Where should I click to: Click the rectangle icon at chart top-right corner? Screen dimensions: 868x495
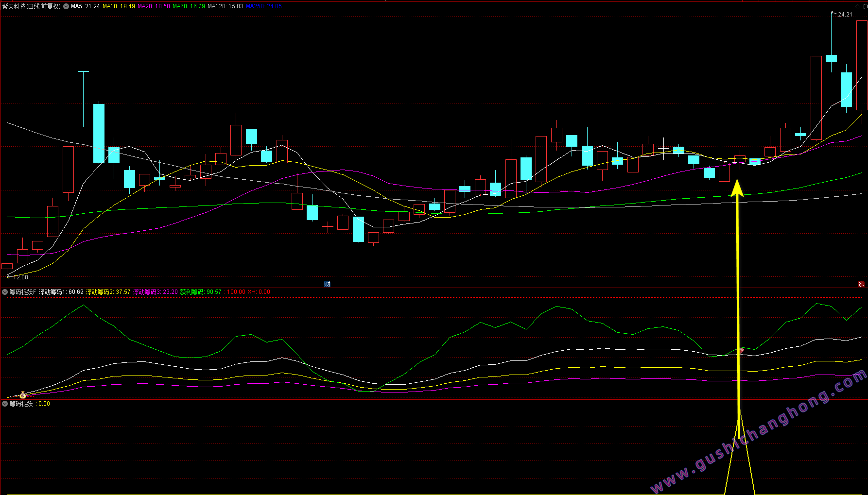[x=865, y=6]
